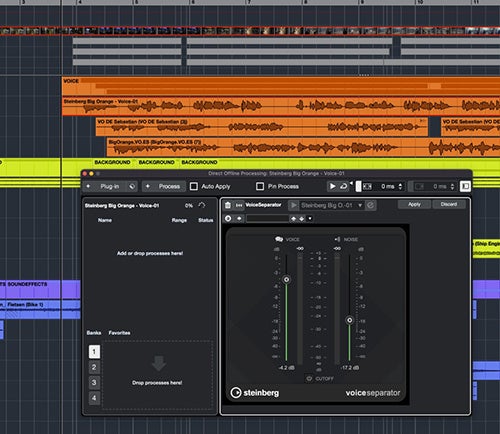
Task: Click the NOISE speaker icon
Action: pyautogui.click(x=337, y=239)
